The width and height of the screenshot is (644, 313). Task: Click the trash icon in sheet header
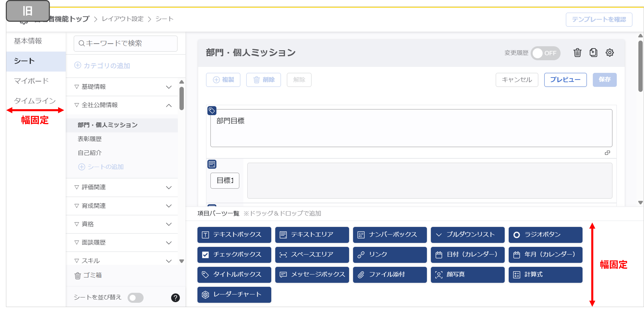coord(577,53)
